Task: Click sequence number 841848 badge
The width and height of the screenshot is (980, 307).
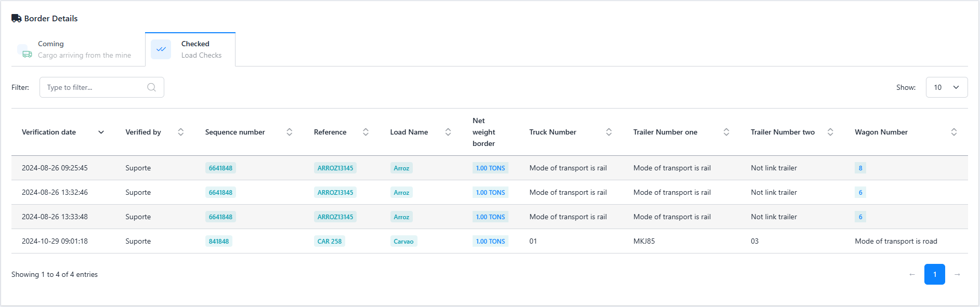Action: pos(218,241)
